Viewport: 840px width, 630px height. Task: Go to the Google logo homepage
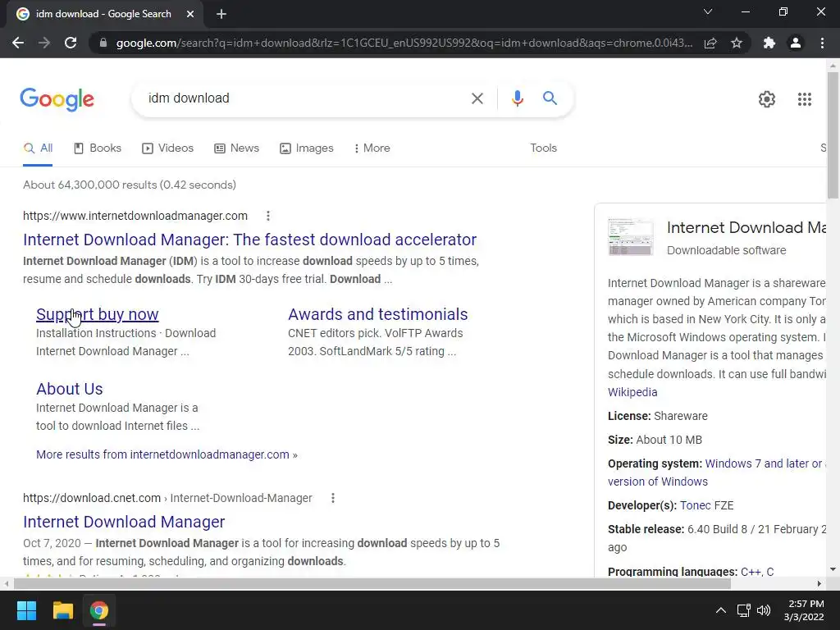[x=57, y=99]
